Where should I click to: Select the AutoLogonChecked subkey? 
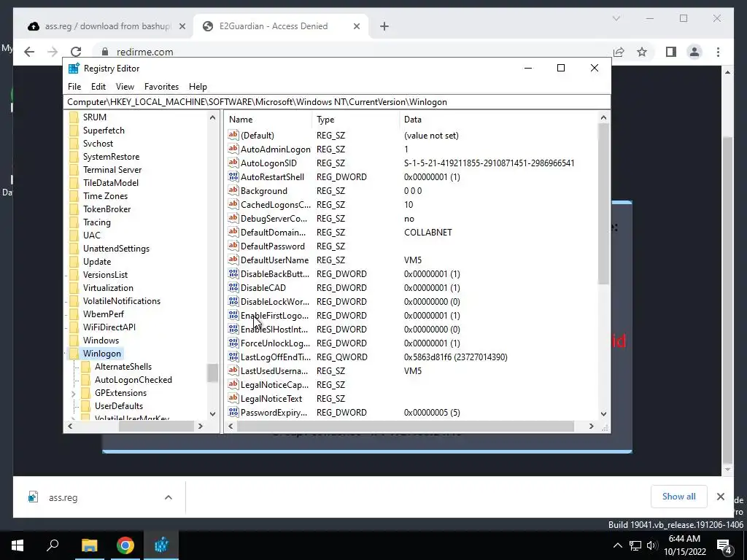click(x=133, y=379)
